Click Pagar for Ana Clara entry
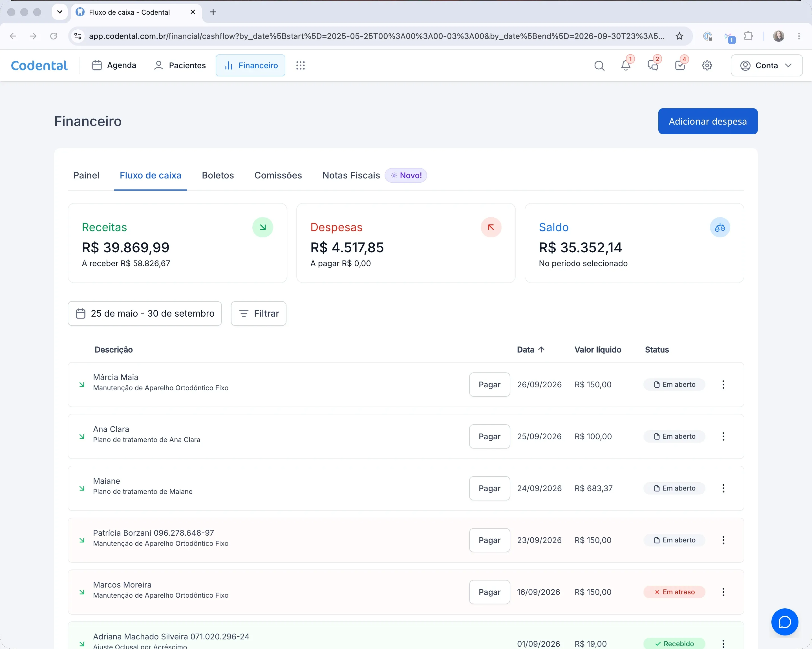The height and width of the screenshot is (649, 812). 489,436
